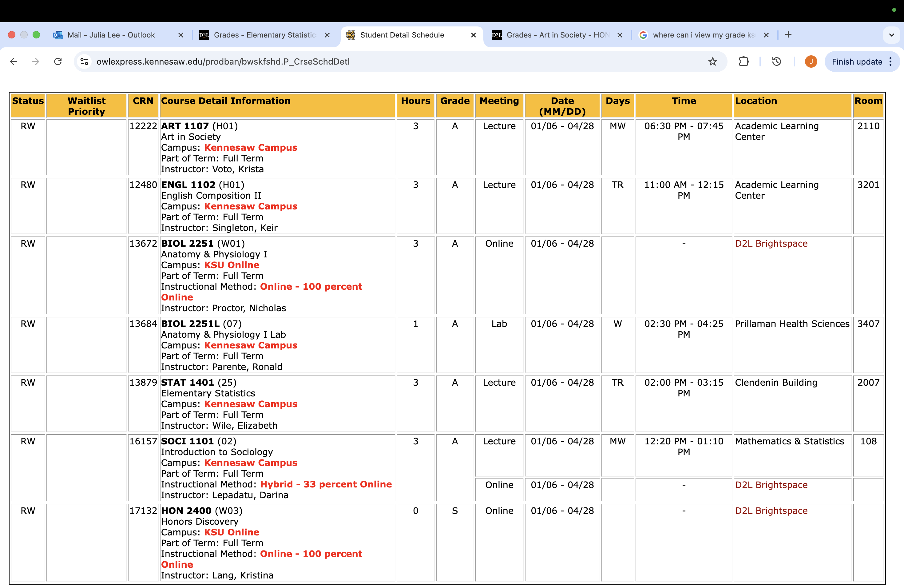Reload the Student Detail Schedule page
The height and width of the screenshot is (588, 904).
point(58,62)
